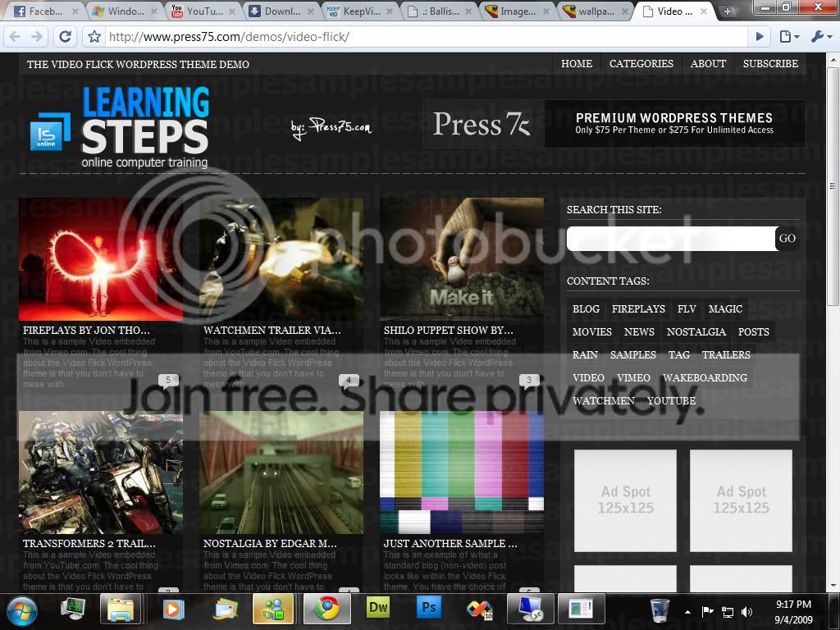Show hidden tray icons arrow
This screenshot has width=840, height=630.
[687, 612]
